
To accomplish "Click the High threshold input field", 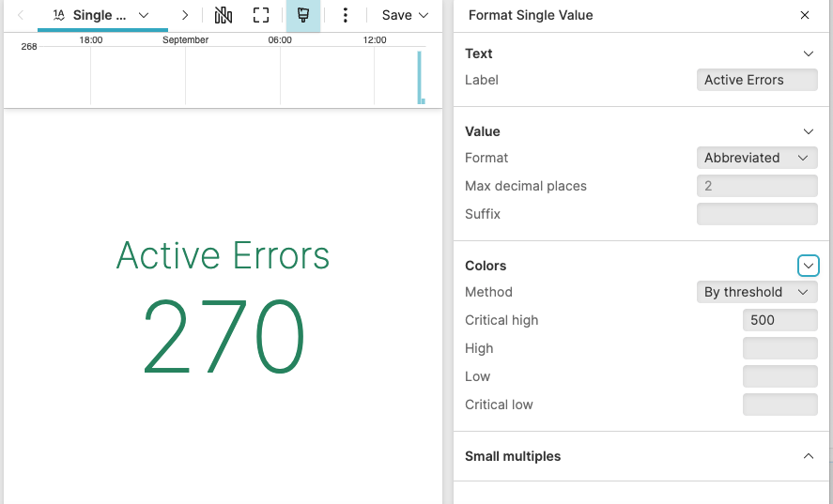I will pos(779,348).
